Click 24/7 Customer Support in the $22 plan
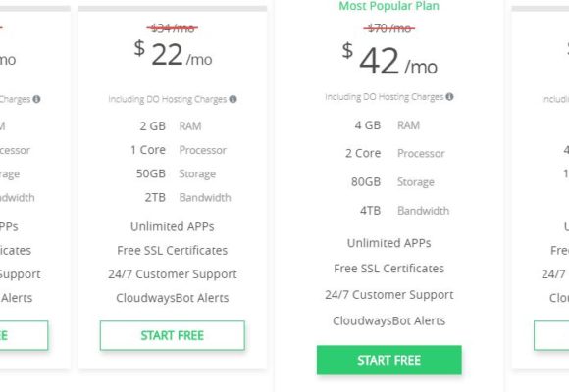 click(x=173, y=274)
